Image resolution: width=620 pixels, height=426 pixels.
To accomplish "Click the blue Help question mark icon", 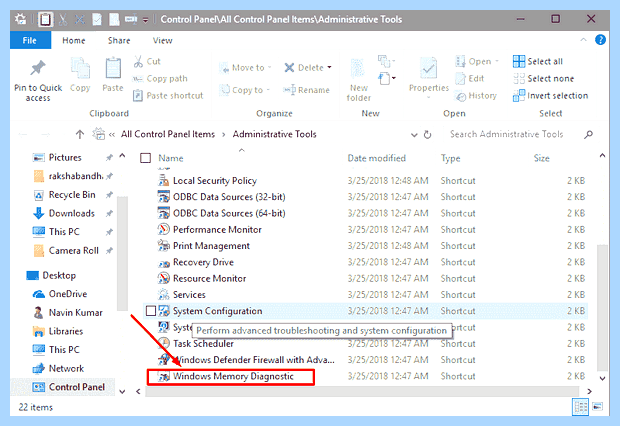I will [x=600, y=40].
